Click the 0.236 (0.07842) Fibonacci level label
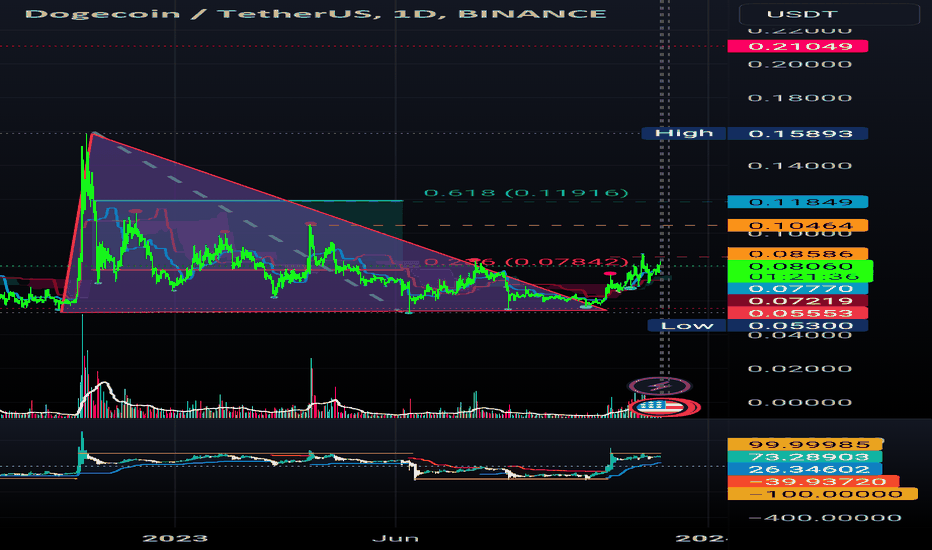 (526, 262)
